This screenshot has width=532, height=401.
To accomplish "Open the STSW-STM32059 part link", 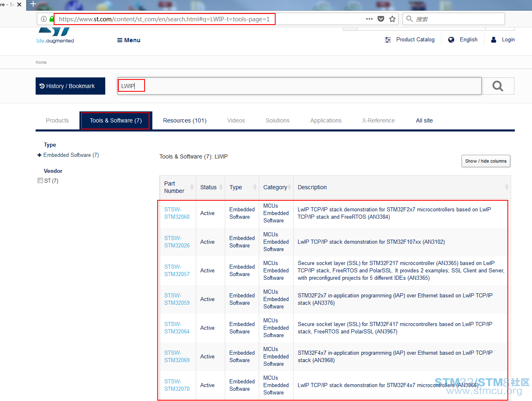I will coord(177,299).
